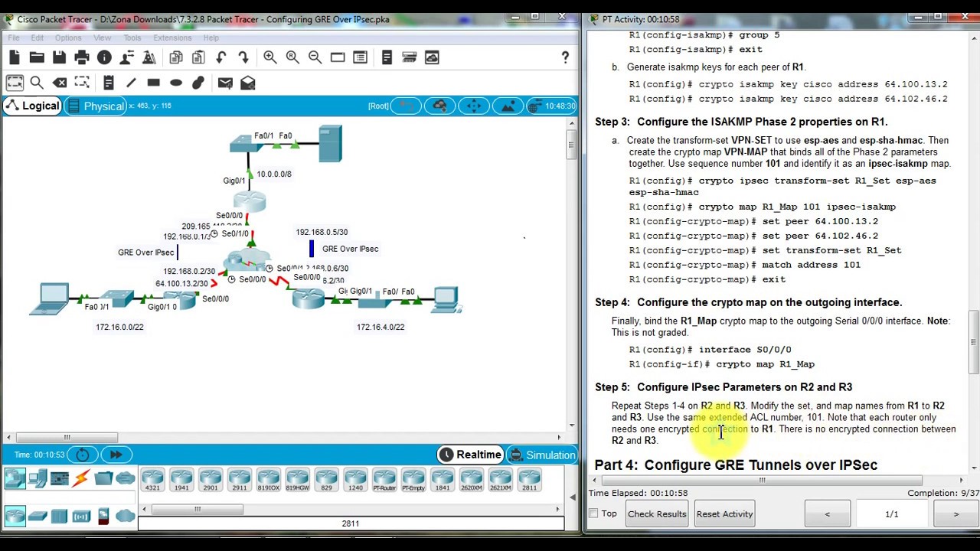The height and width of the screenshot is (551, 980).
Task: Pick the 2811 router model
Action: point(529,481)
